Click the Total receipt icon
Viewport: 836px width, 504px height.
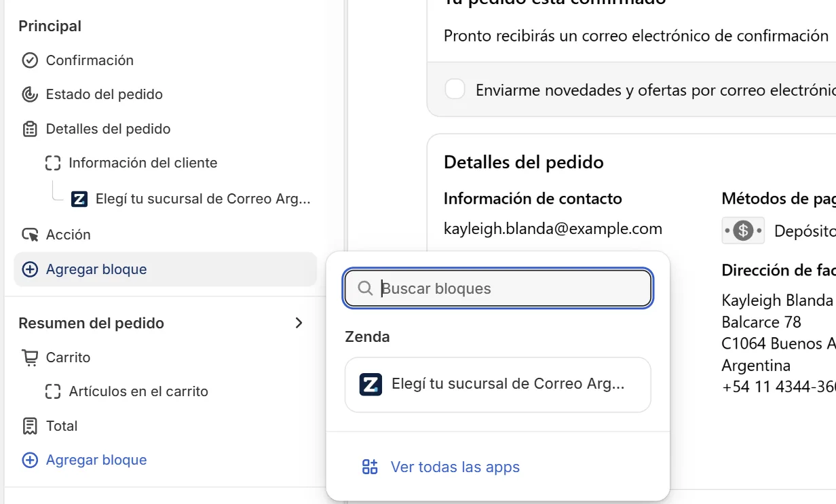30,426
